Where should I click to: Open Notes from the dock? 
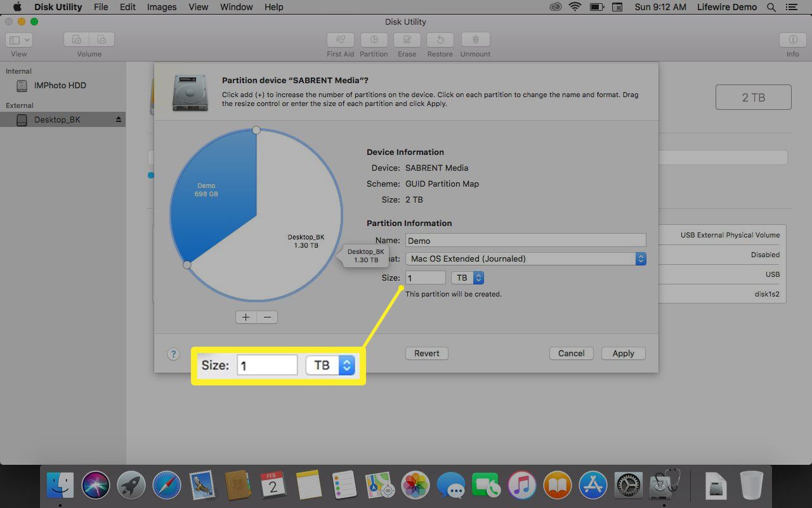[309, 486]
